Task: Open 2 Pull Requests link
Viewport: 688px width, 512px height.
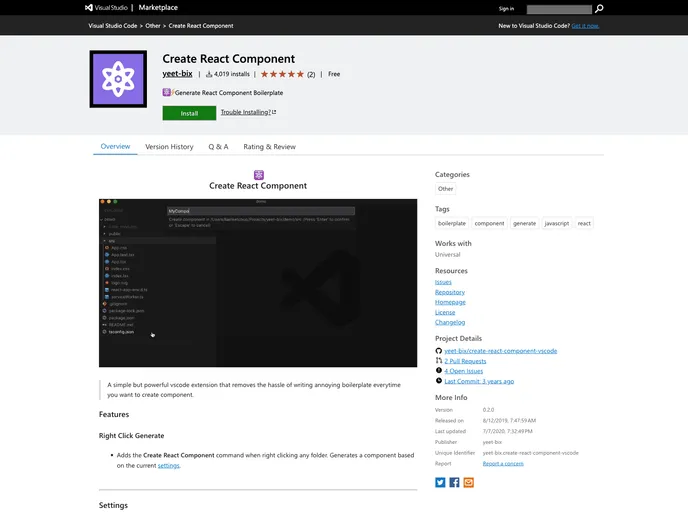Action: click(465, 361)
